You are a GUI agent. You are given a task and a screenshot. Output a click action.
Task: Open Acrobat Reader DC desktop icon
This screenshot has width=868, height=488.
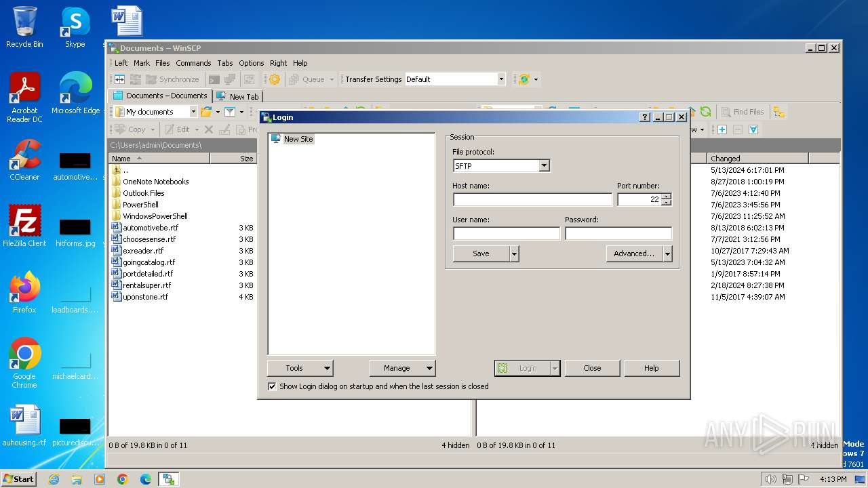tap(24, 98)
